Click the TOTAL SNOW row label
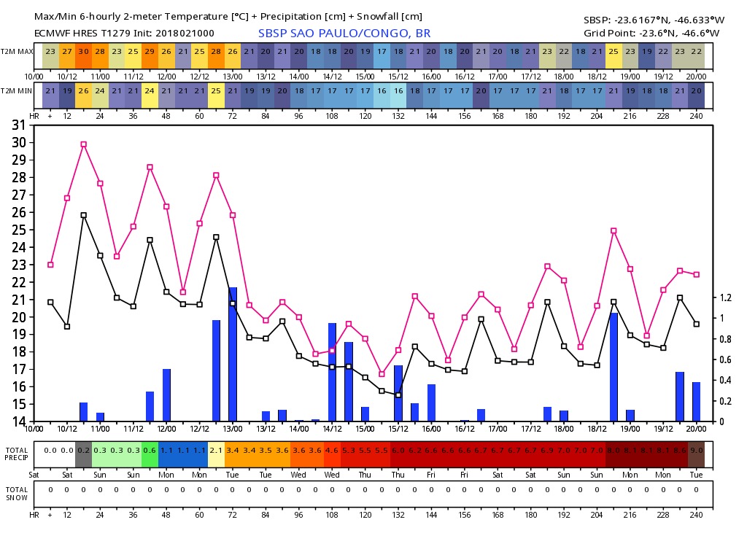The width and height of the screenshot is (747, 560). tap(17, 494)
